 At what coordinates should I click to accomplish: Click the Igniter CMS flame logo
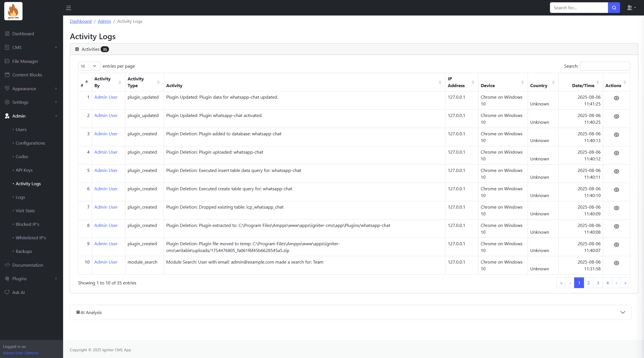[13, 11]
